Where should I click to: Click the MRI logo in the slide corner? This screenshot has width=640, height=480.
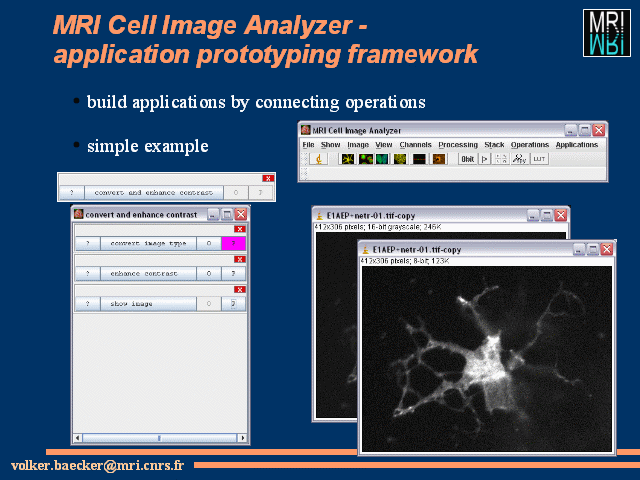click(x=607, y=33)
